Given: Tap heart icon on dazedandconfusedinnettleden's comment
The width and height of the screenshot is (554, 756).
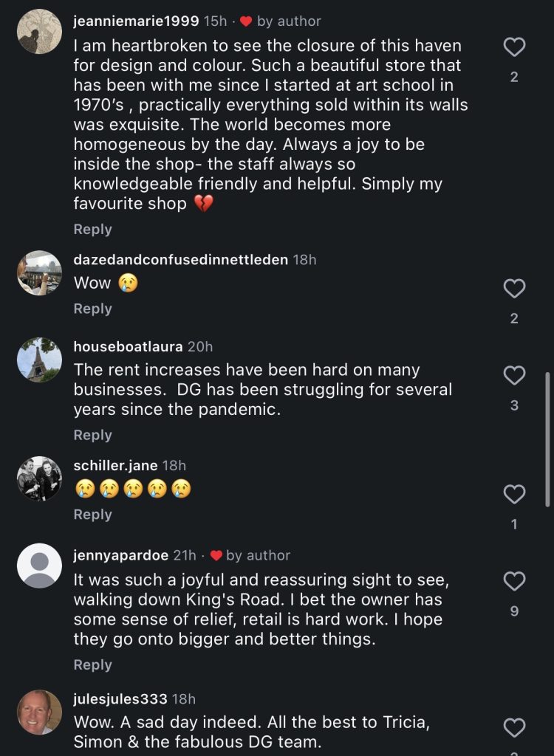Looking at the screenshot, I should coord(514,289).
